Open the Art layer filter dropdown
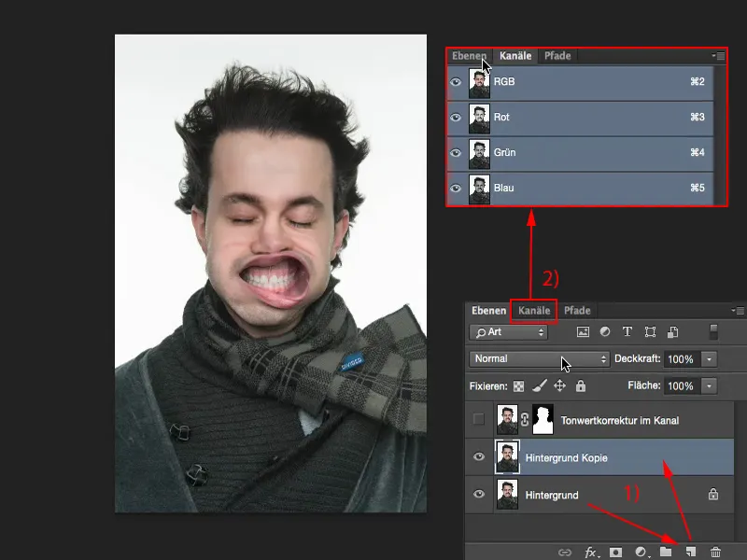Screen dimensions: 747x560 pos(509,332)
